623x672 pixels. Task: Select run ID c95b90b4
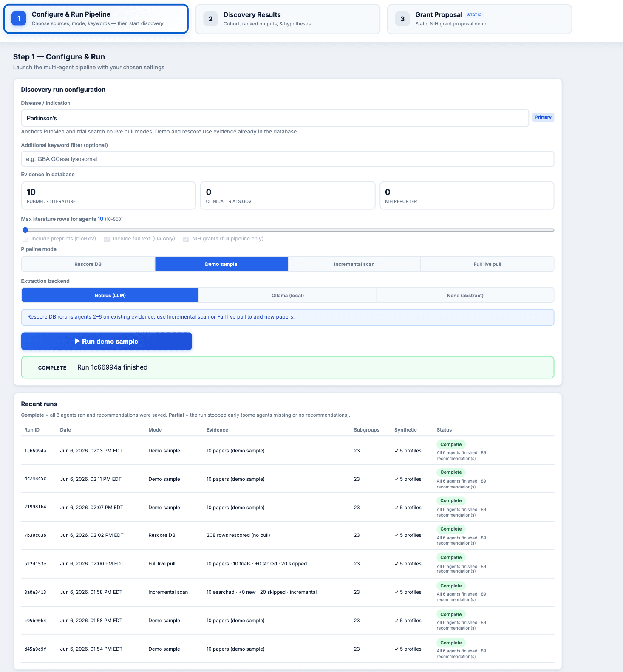pos(35,621)
